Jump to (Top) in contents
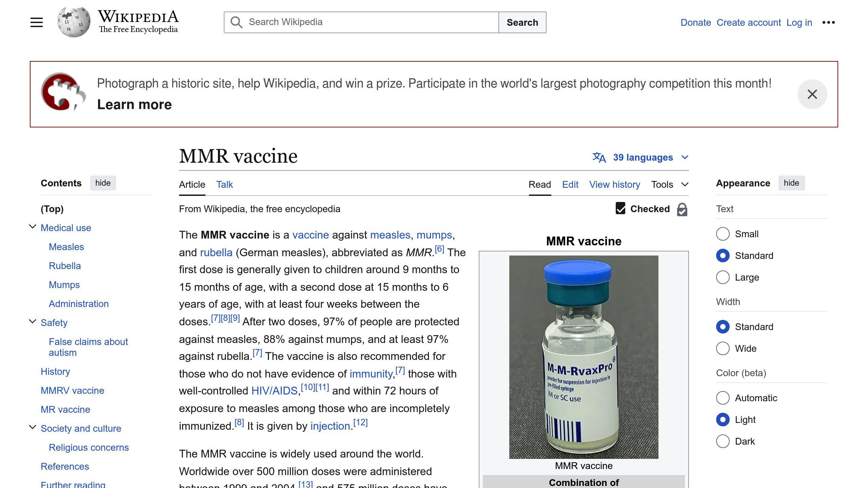The image size is (868, 488). (52, 209)
